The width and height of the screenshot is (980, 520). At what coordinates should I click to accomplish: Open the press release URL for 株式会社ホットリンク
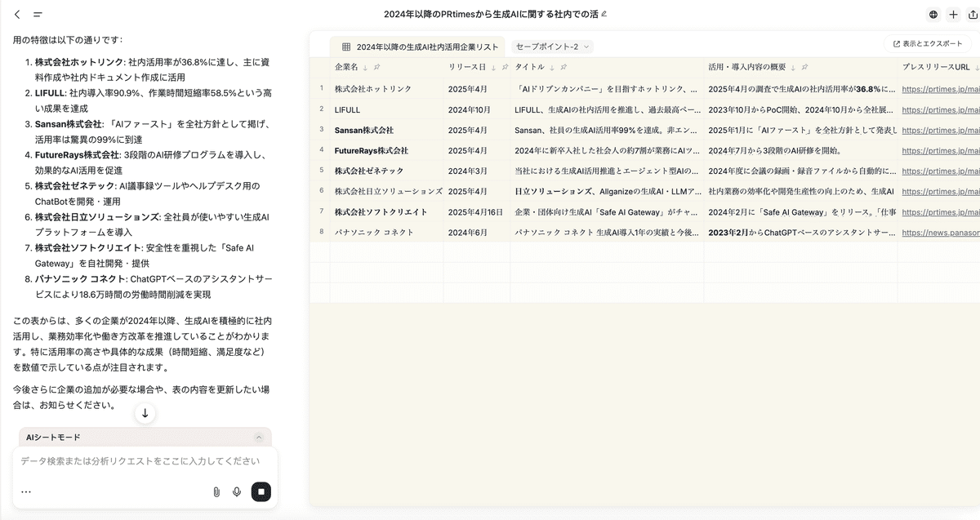[940, 88]
